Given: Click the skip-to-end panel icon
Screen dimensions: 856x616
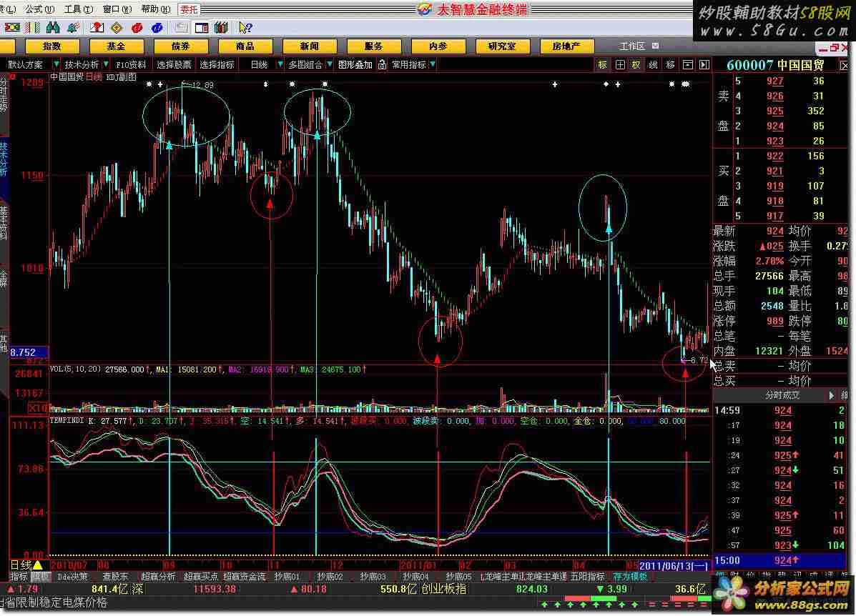Looking at the screenshot, I should (704, 65).
